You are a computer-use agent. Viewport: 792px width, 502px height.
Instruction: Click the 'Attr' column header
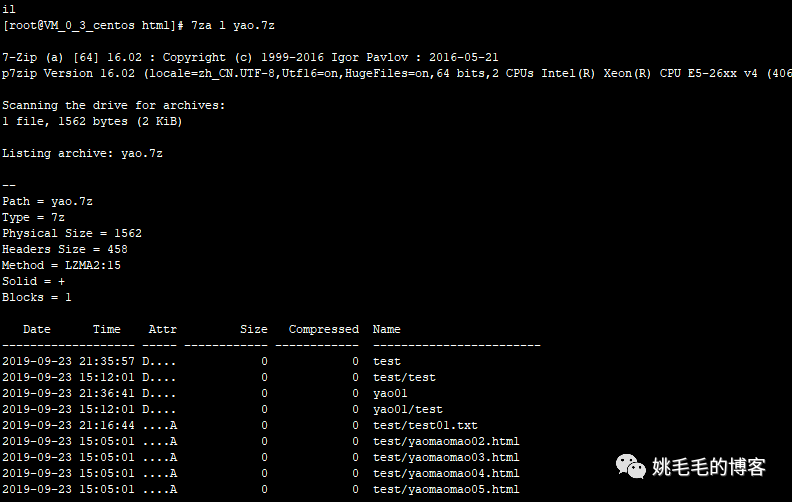tap(163, 329)
